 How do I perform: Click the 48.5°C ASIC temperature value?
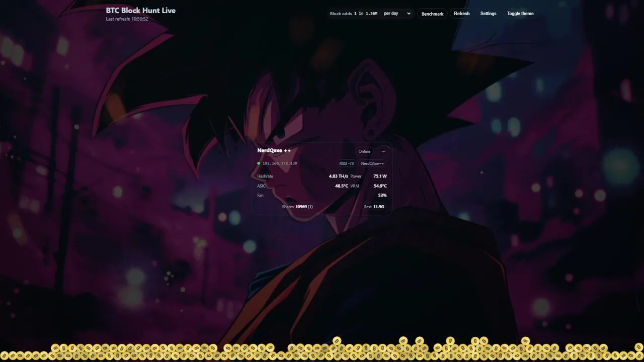(342, 186)
